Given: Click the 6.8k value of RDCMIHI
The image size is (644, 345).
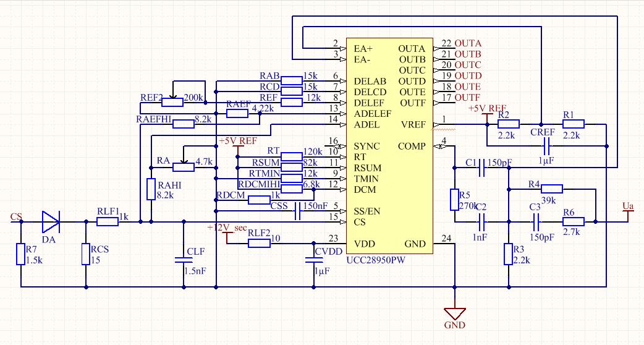Looking at the screenshot, I should (x=311, y=184).
